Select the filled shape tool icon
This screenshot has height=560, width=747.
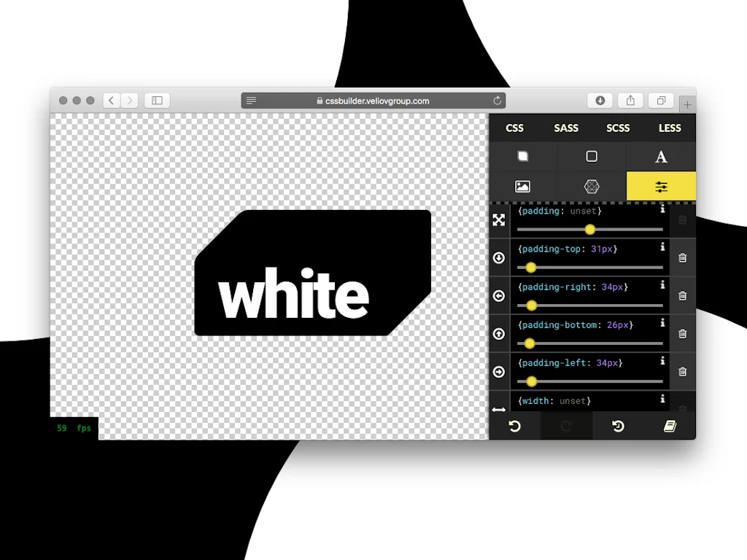523,156
